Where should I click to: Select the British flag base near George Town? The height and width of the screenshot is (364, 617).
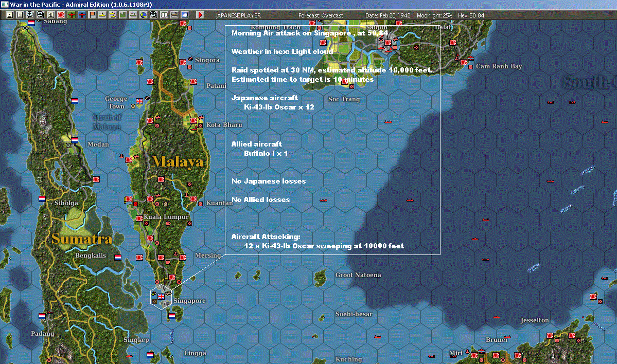click(139, 101)
